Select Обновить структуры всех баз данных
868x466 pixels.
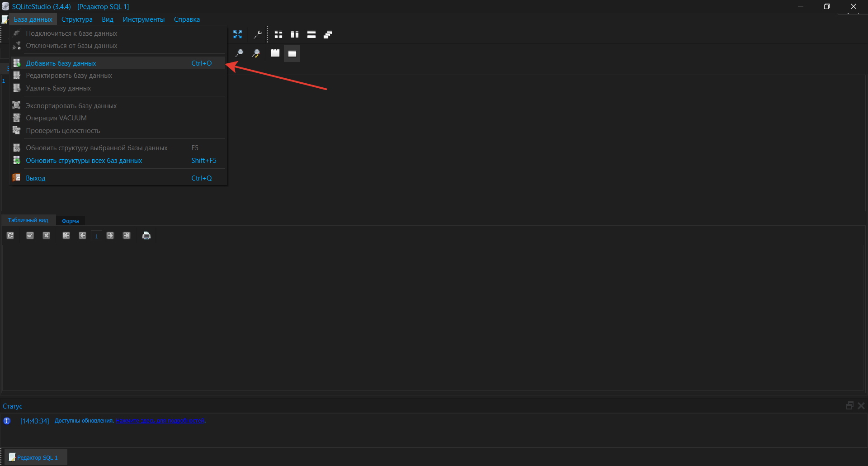tap(84, 161)
